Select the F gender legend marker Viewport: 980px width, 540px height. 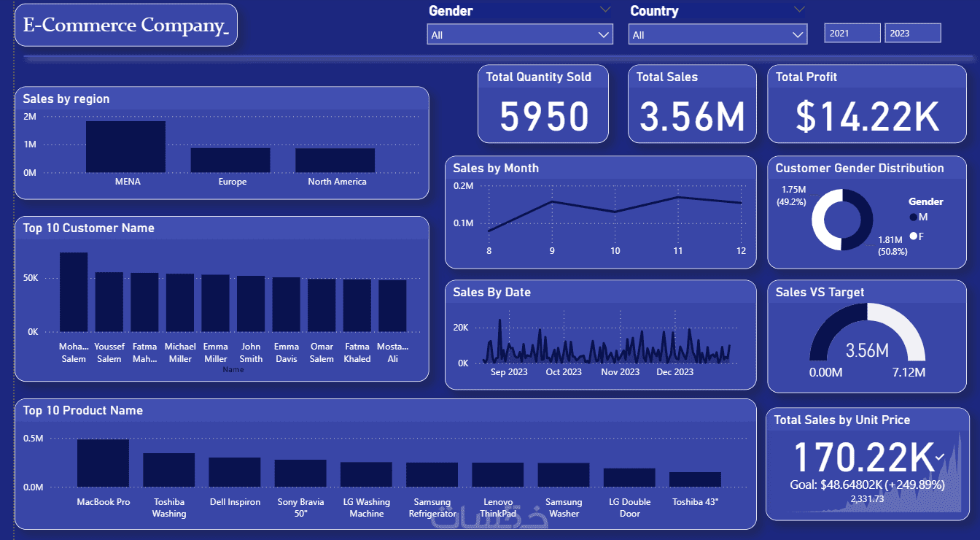[914, 236]
